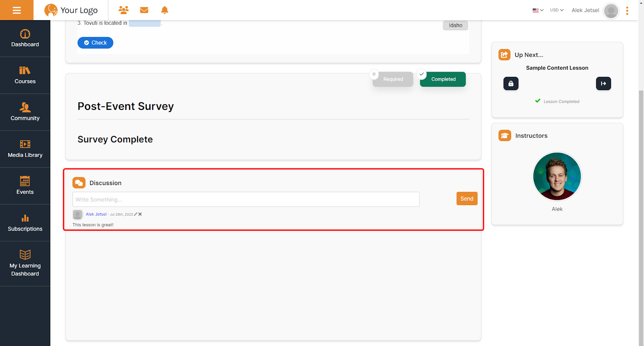This screenshot has height=346, width=644.
Task: Click the Up Next share icon
Action: tap(504, 55)
